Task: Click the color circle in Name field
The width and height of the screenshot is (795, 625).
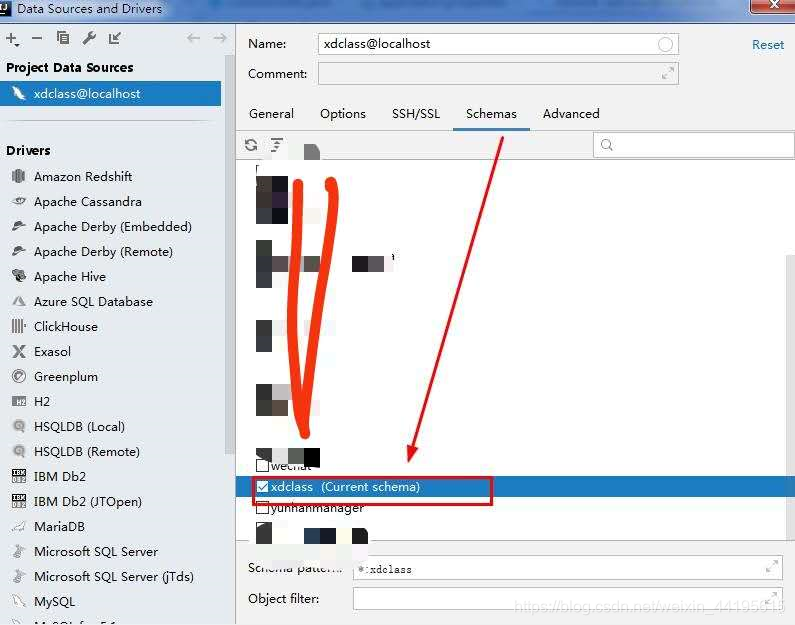Action: pyautogui.click(x=665, y=45)
